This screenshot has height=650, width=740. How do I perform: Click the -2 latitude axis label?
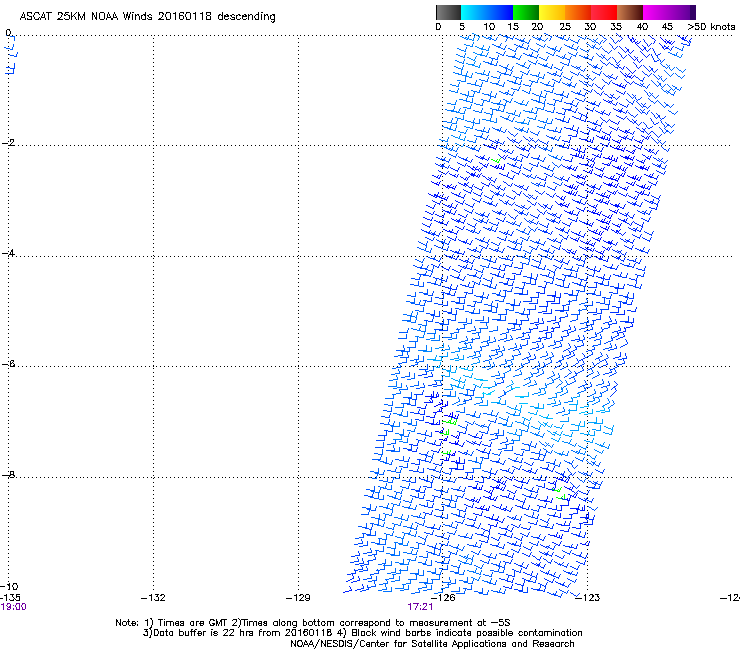click(x=8, y=143)
